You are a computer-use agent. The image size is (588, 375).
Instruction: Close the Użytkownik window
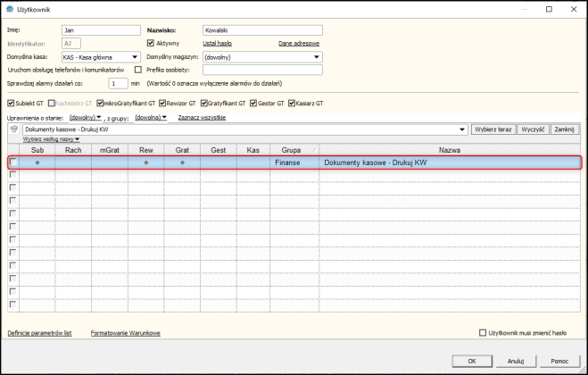tap(574, 10)
